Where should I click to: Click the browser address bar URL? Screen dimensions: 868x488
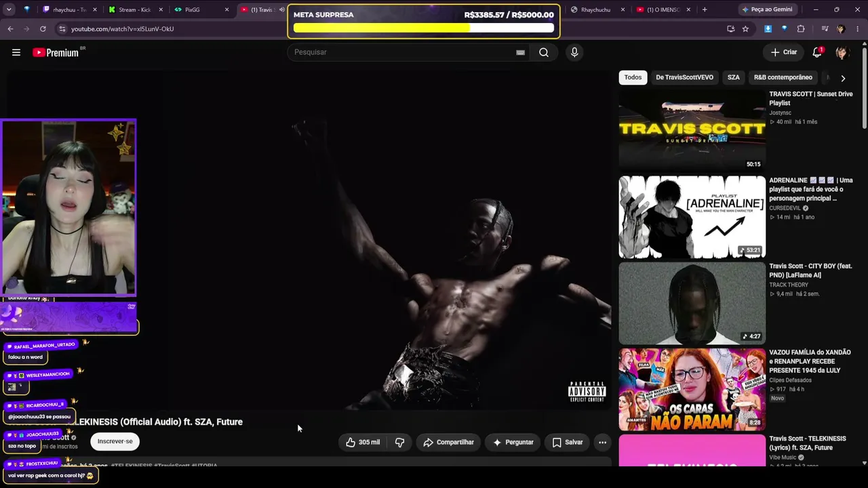point(123,28)
